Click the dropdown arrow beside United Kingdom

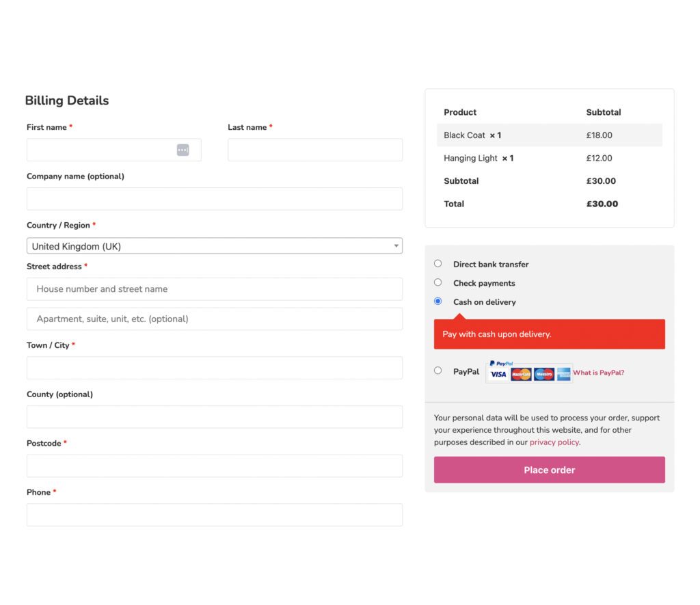click(396, 246)
